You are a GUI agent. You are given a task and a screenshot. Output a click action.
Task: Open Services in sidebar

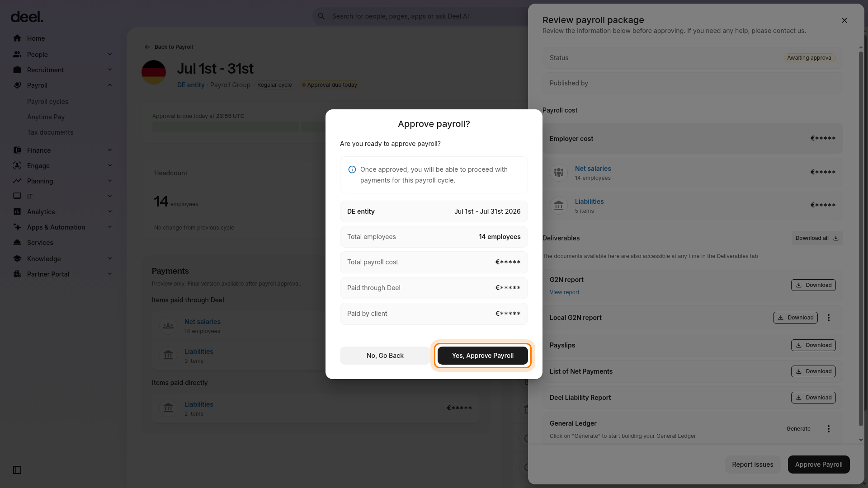(40, 243)
